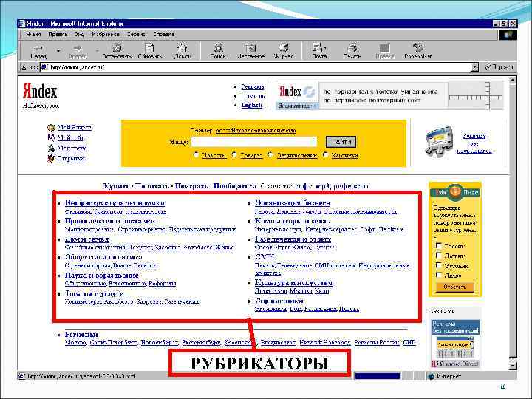Check the second poll option checkbox
The image size is (532, 399).
point(439,255)
